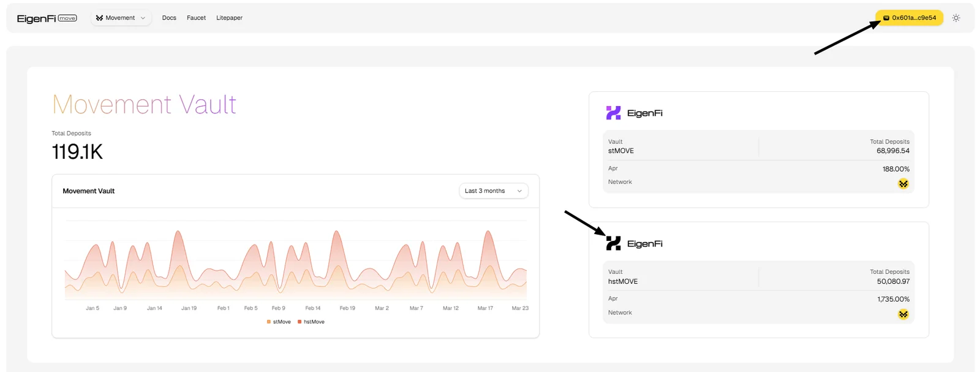The height and width of the screenshot is (372, 980).
Task: Click the Jan 5 label on chart axis
Action: 92,308
